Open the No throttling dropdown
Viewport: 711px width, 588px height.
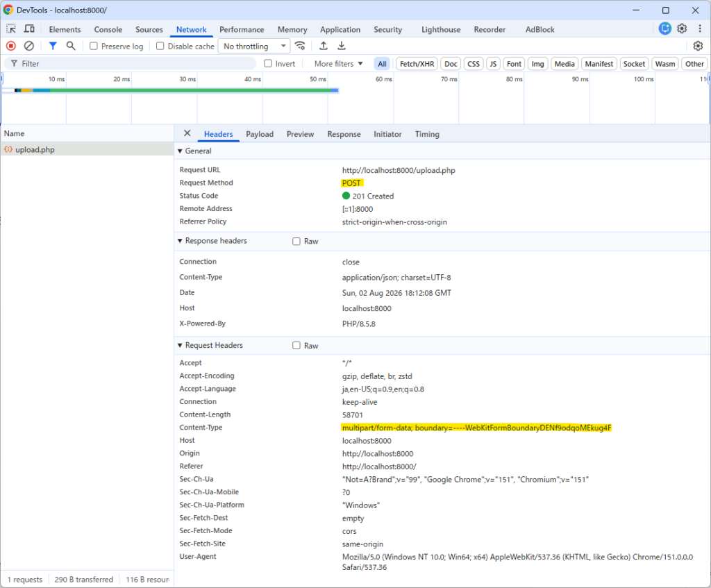point(254,47)
